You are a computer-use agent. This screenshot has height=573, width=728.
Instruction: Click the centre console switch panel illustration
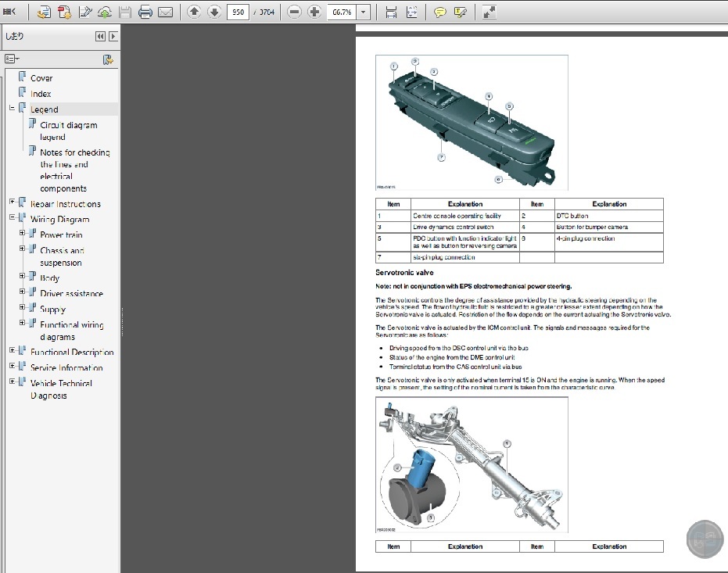472,123
